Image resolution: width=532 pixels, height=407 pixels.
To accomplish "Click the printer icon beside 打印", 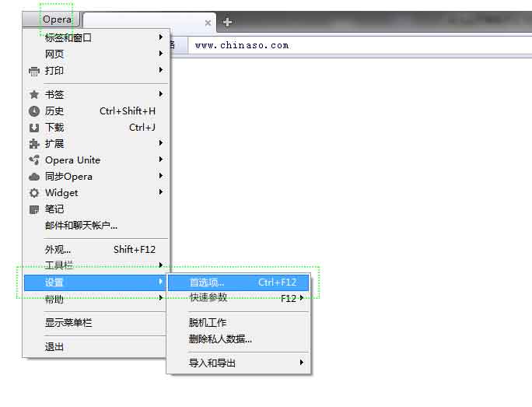I will [x=33, y=71].
